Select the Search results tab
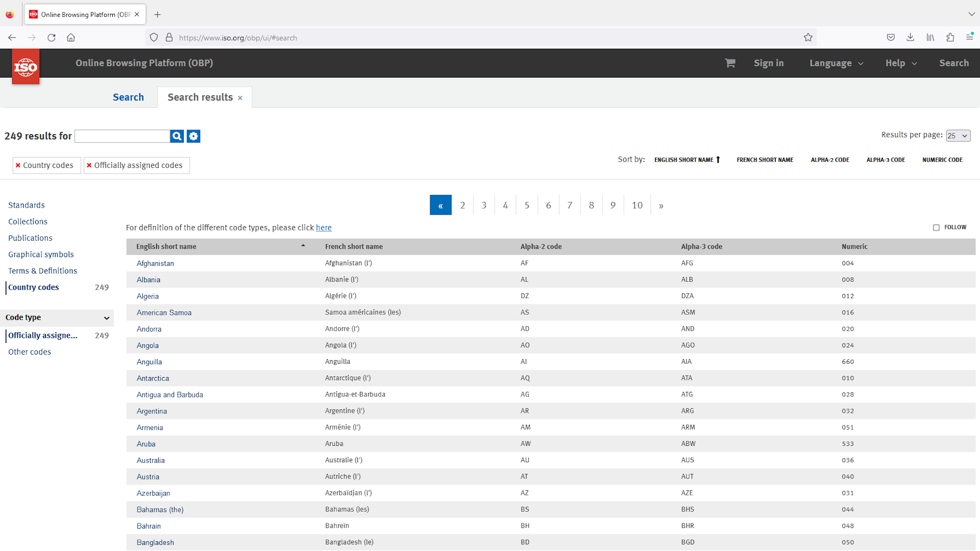 pos(201,97)
